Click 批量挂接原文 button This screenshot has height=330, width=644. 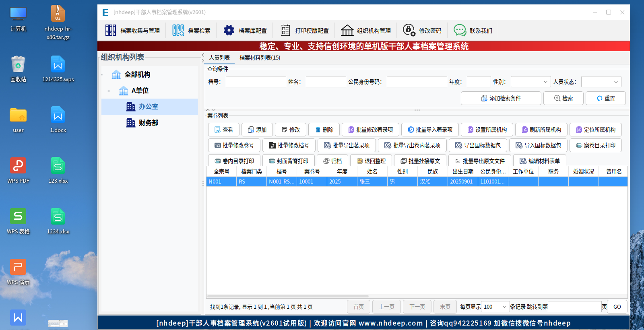(x=420, y=161)
